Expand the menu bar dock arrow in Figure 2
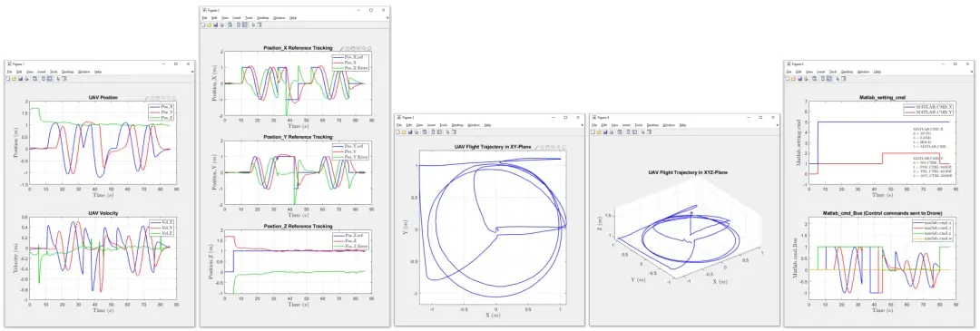Image resolution: width=980 pixels, height=331 pixels. coord(387,18)
